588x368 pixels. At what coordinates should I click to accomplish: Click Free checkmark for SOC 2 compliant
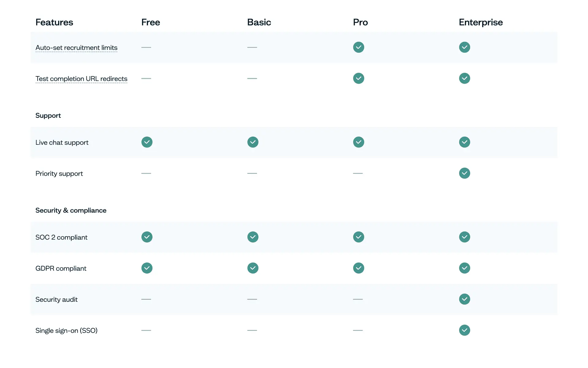(x=147, y=237)
